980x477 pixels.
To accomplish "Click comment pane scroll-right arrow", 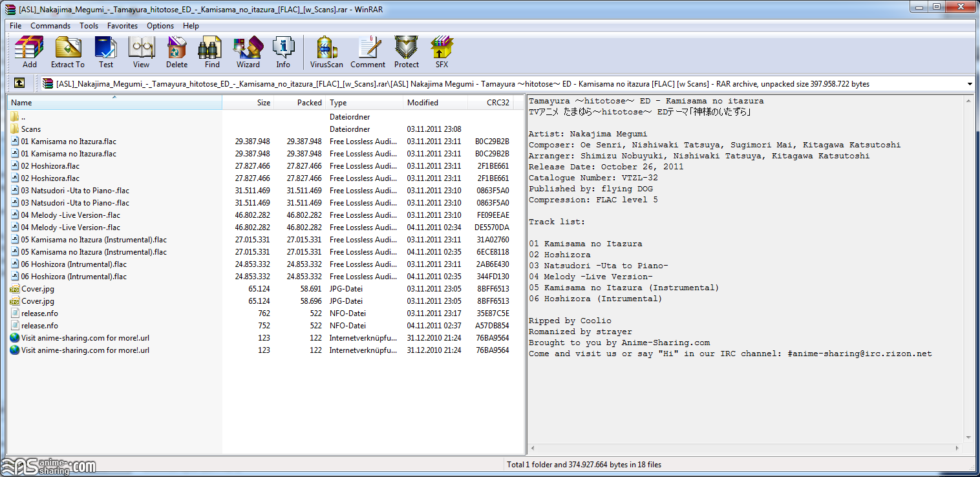I will coord(957,449).
